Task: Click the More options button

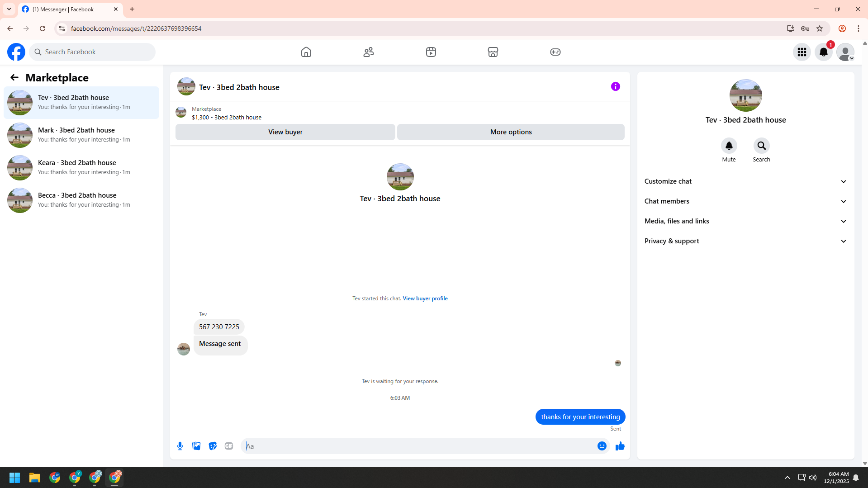Action: point(511,132)
